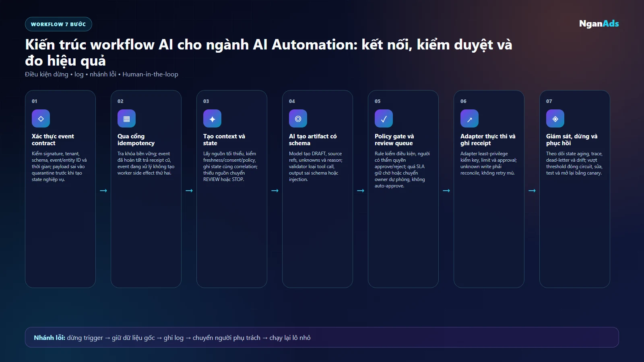Click description 'Kiểm signature, tenant, schema'
The image size is (644, 362).
(59, 167)
